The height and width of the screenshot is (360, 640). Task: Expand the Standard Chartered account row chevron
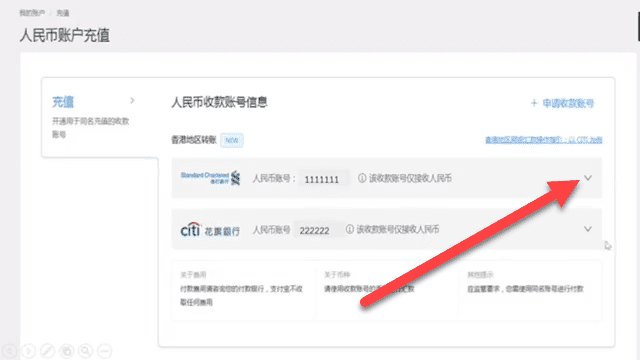coord(588,178)
